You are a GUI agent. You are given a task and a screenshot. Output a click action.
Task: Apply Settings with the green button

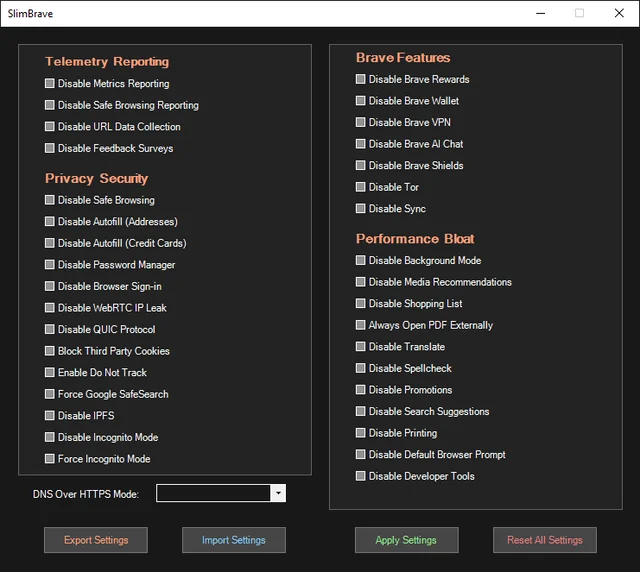pyautogui.click(x=407, y=540)
